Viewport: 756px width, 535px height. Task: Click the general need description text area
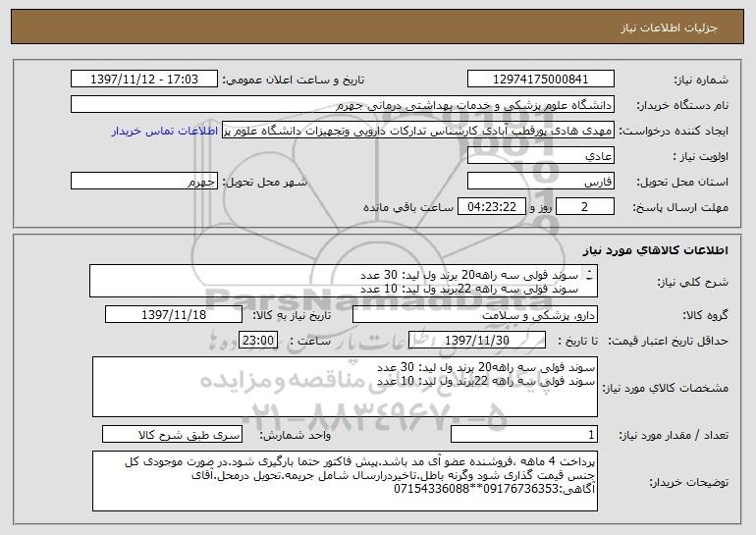[344, 281]
